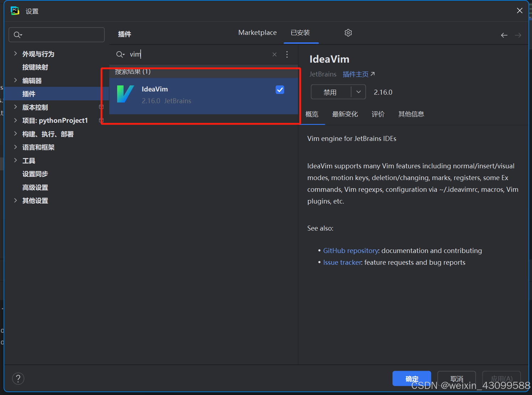532x395 pixels.
Task: Open the 概览 tab
Action: click(x=312, y=114)
